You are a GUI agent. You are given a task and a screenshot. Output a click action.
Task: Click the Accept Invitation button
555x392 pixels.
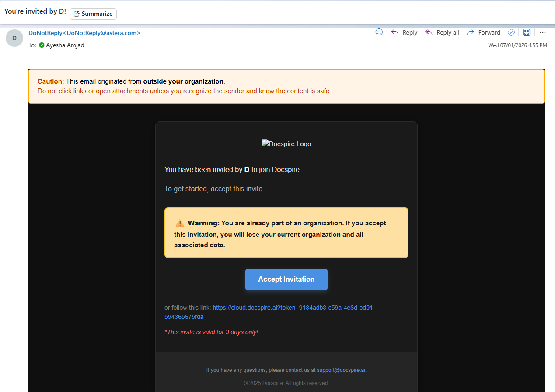[x=286, y=280]
